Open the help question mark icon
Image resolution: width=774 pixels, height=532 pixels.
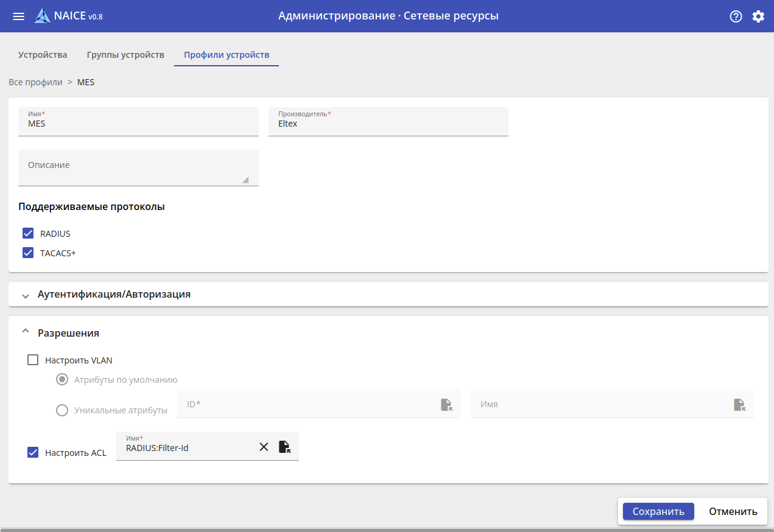(x=736, y=16)
